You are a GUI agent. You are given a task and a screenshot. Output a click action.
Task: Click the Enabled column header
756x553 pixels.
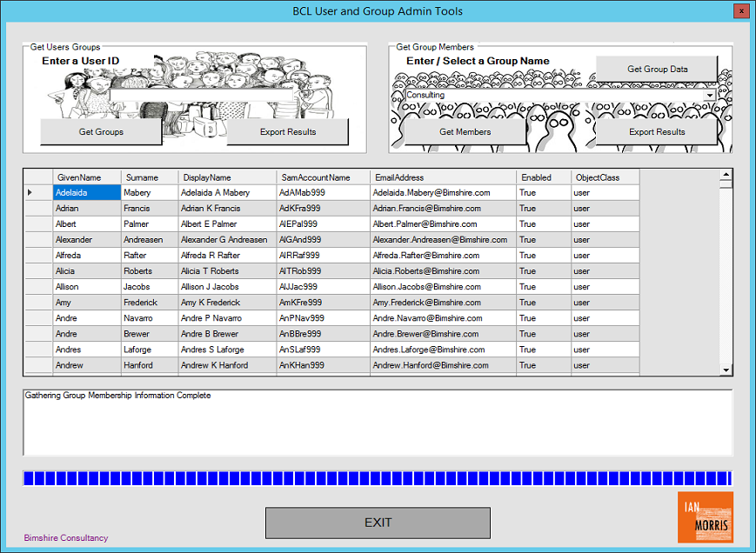[543, 177]
